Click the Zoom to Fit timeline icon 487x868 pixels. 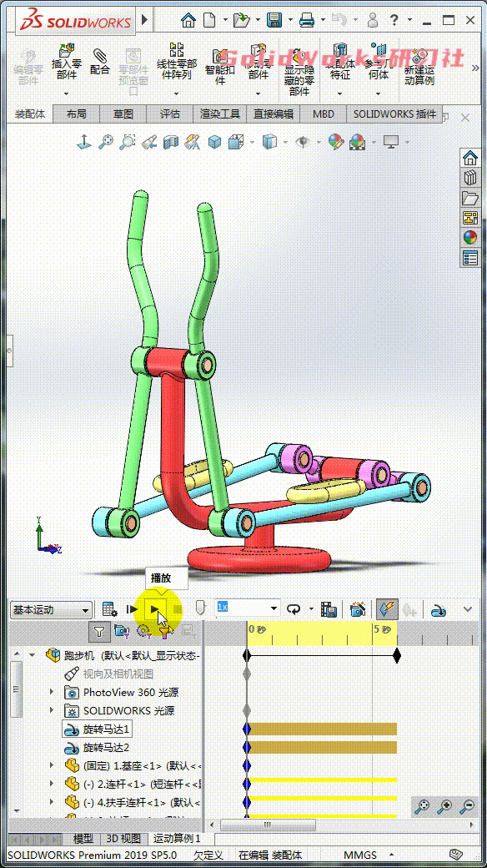[422, 806]
